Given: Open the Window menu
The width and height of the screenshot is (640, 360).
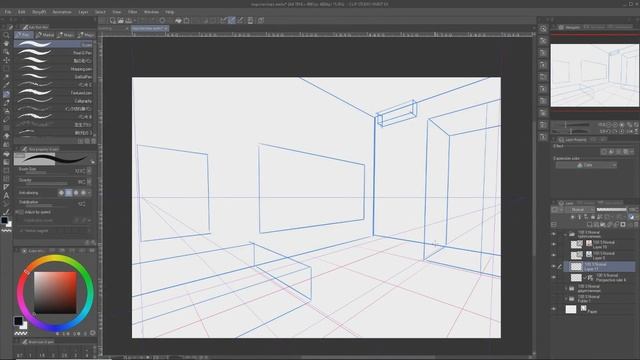Looking at the screenshot, I should click(151, 12).
